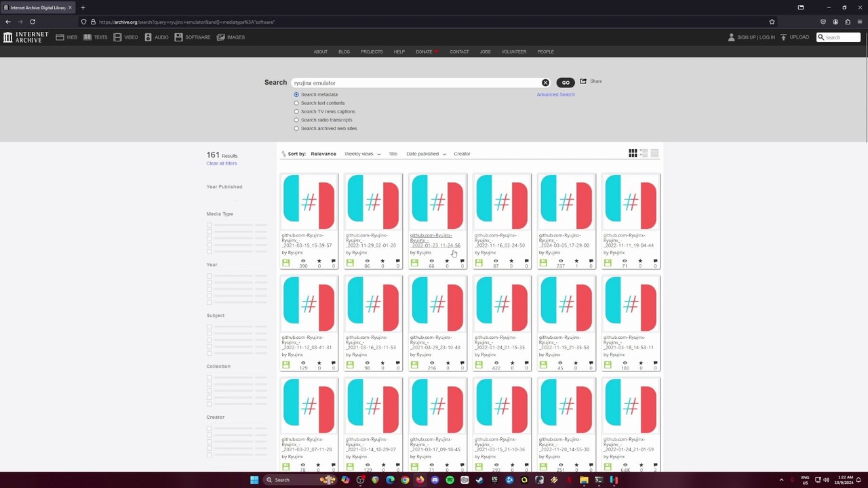Open the Texts media type icon

coord(87,37)
